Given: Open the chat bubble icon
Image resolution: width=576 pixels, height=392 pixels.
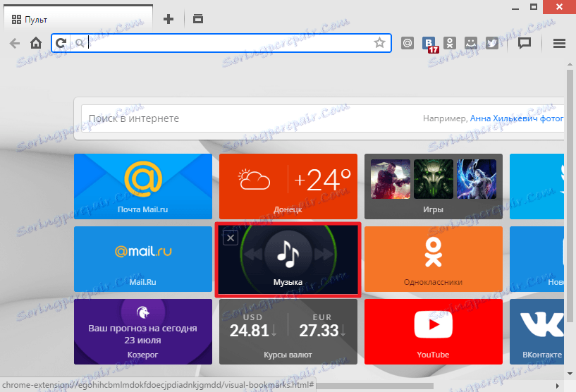Looking at the screenshot, I should pyautogui.click(x=525, y=43).
